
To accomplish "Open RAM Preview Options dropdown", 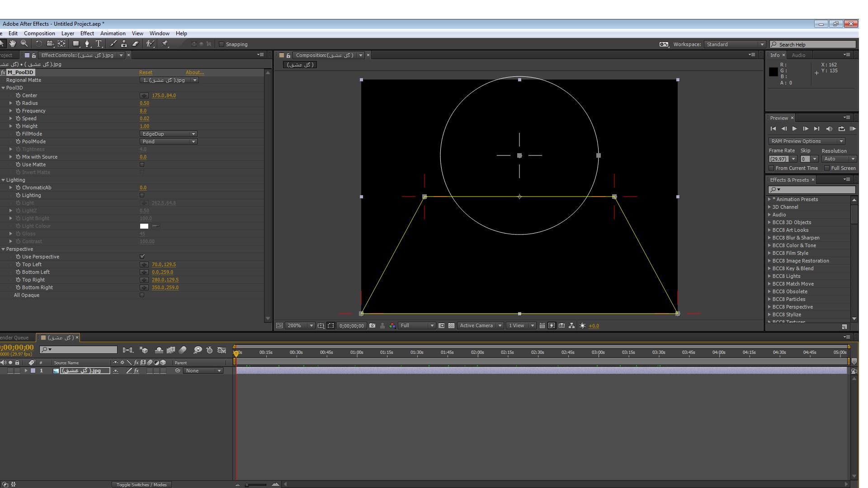I will click(807, 141).
